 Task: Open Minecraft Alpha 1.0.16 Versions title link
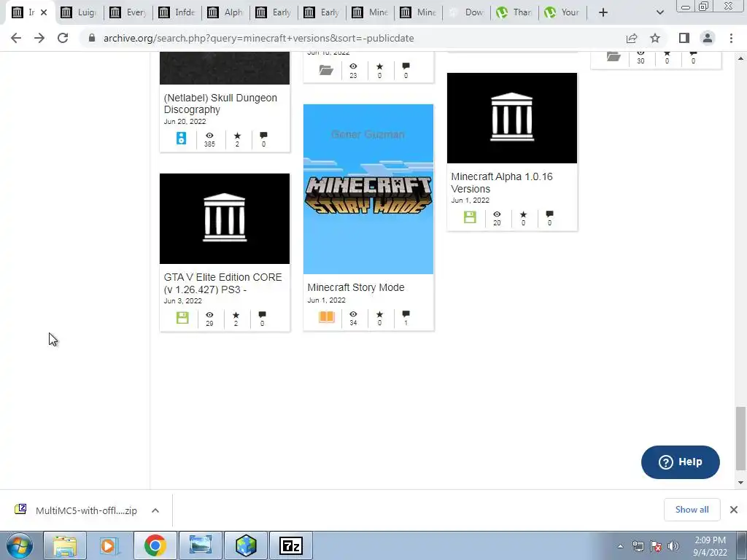click(502, 183)
